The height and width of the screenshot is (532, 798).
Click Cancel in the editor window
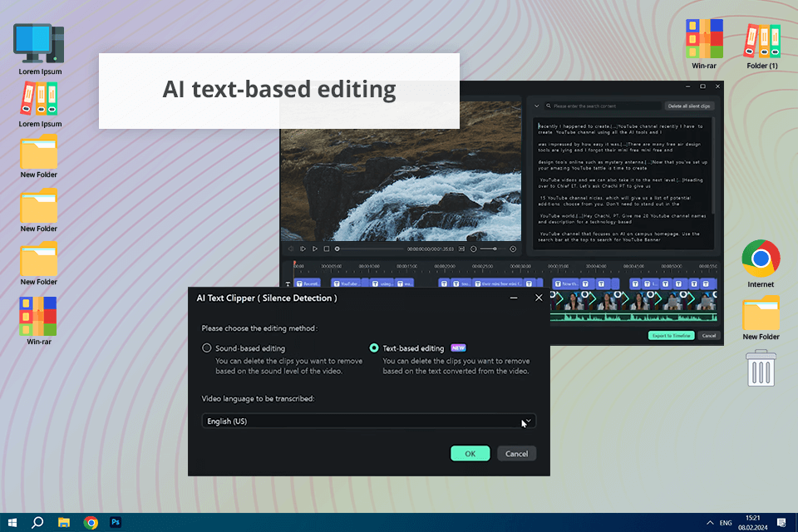pyautogui.click(x=709, y=336)
